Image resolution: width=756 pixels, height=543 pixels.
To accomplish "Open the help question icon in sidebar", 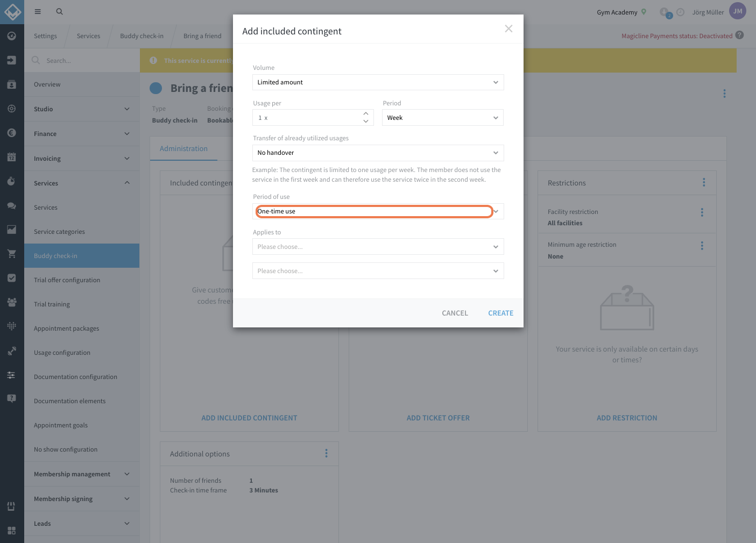I will (x=12, y=398).
